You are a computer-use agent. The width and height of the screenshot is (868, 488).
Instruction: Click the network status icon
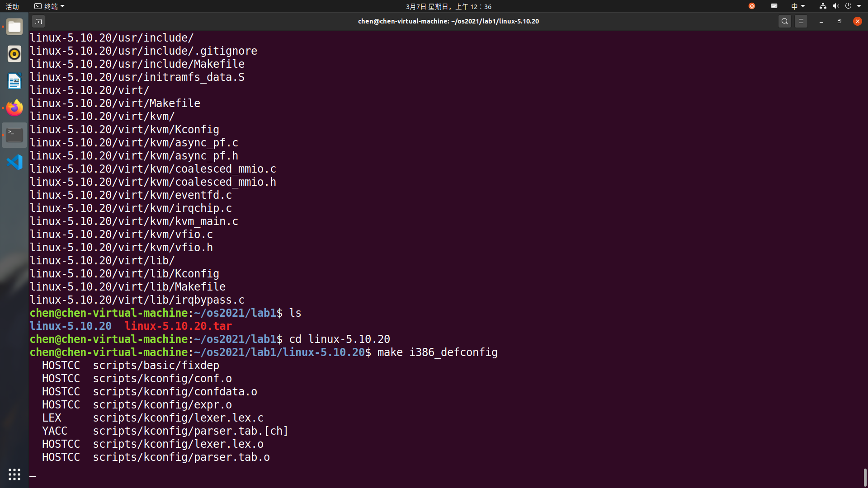823,6
